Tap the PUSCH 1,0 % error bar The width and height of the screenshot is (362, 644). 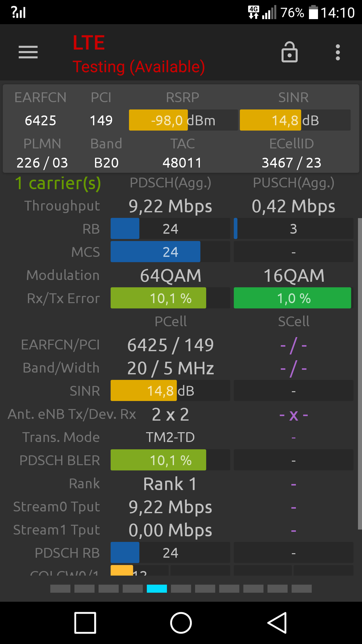click(x=293, y=298)
